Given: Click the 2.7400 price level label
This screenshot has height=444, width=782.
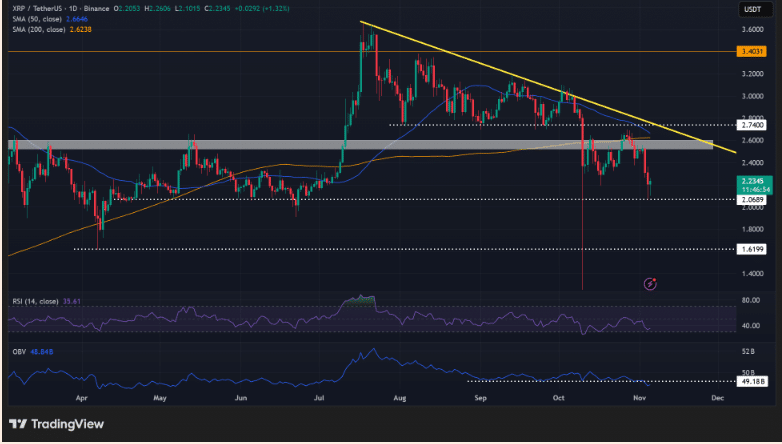Looking at the screenshot, I should point(751,125).
